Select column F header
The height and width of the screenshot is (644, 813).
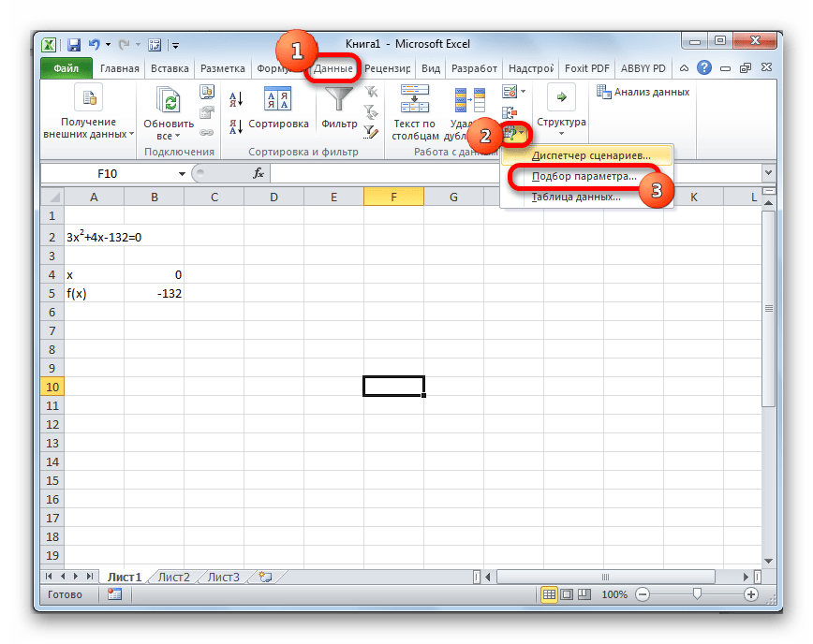pyautogui.click(x=393, y=197)
